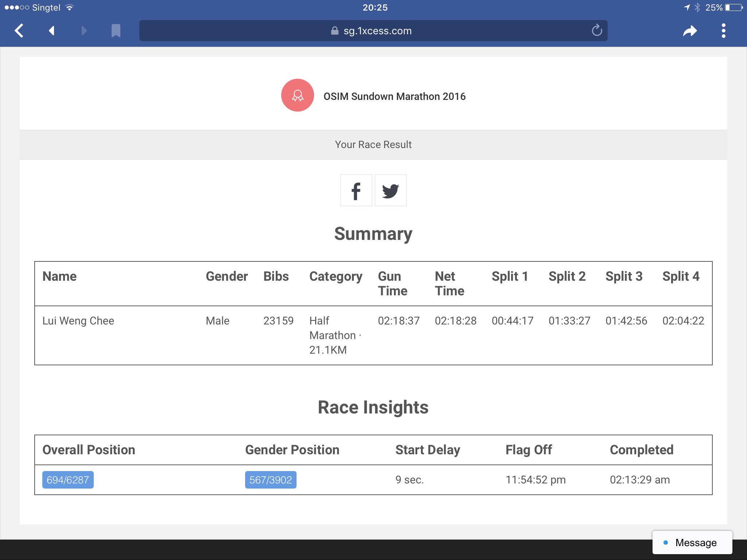Click the Bibs column header
Viewport: 747px width, 560px height.
[x=276, y=276]
